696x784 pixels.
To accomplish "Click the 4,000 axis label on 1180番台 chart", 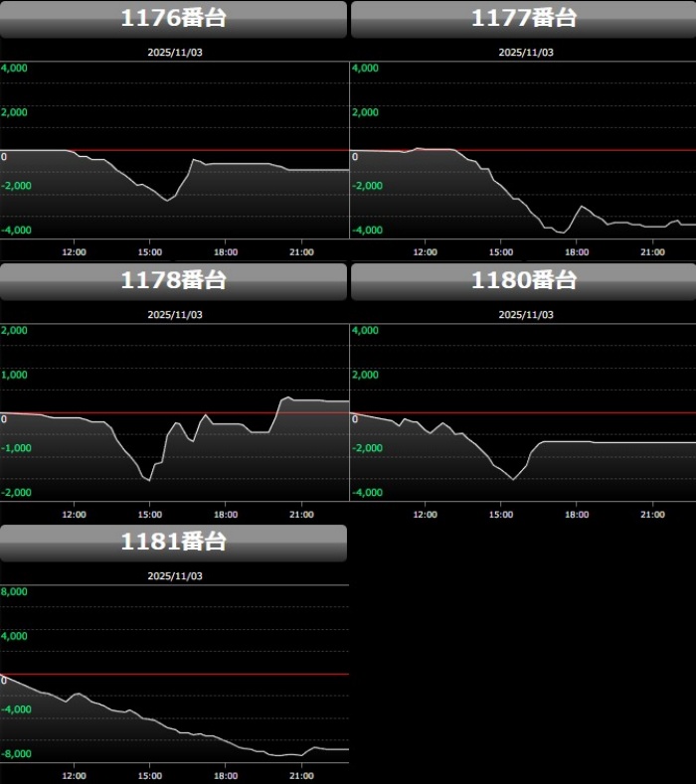I will pyautogui.click(x=366, y=331).
